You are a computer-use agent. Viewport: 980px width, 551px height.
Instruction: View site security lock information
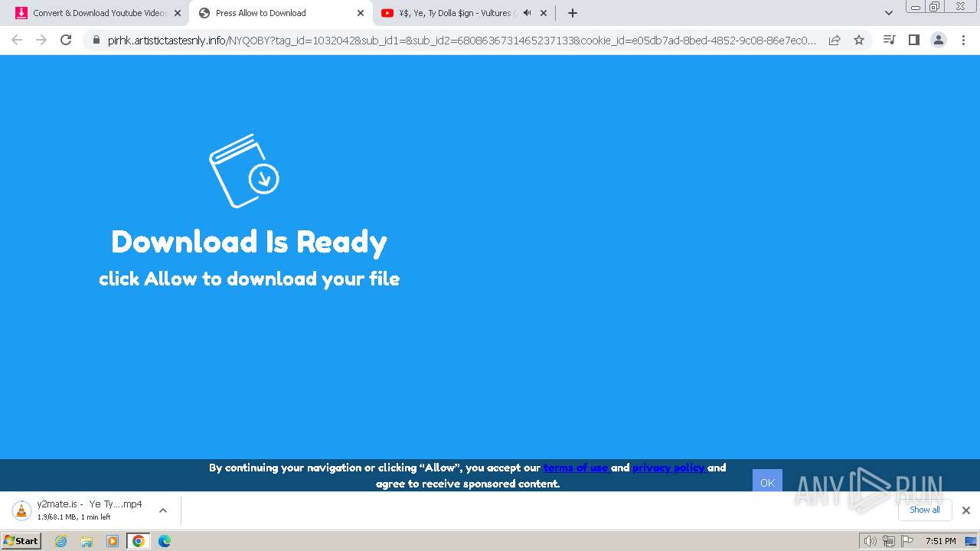(x=96, y=40)
